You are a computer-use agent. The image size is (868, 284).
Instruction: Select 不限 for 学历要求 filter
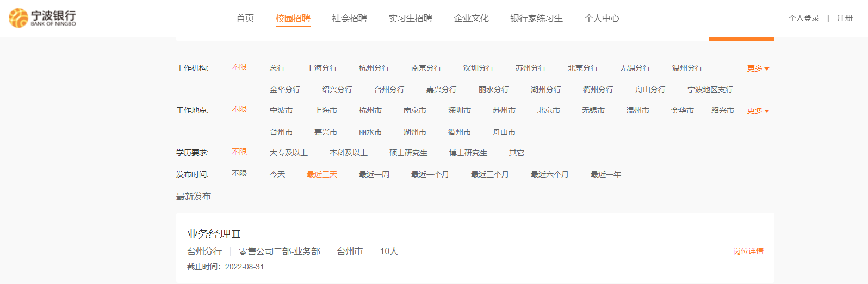tap(239, 152)
